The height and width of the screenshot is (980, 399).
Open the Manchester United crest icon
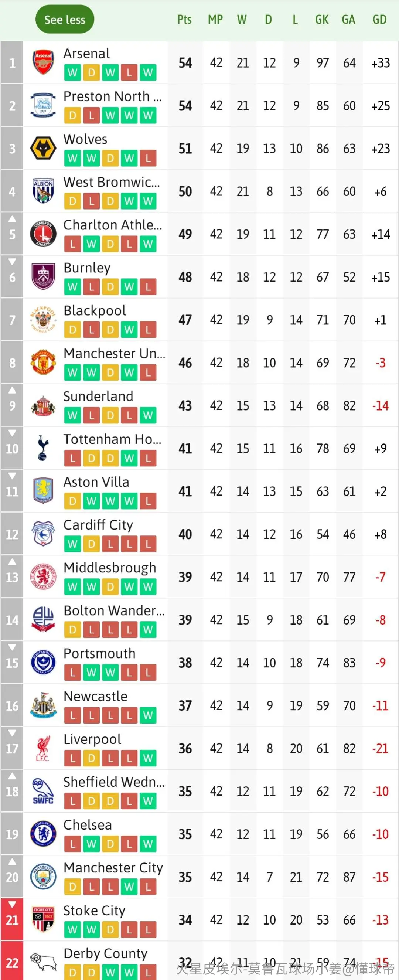point(43,363)
